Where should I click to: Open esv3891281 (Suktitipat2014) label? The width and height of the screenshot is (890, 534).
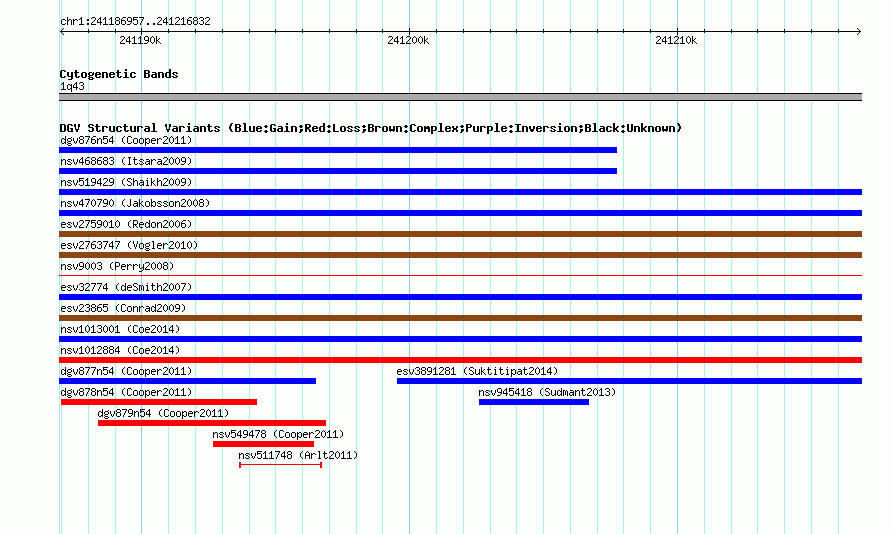coord(477,371)
